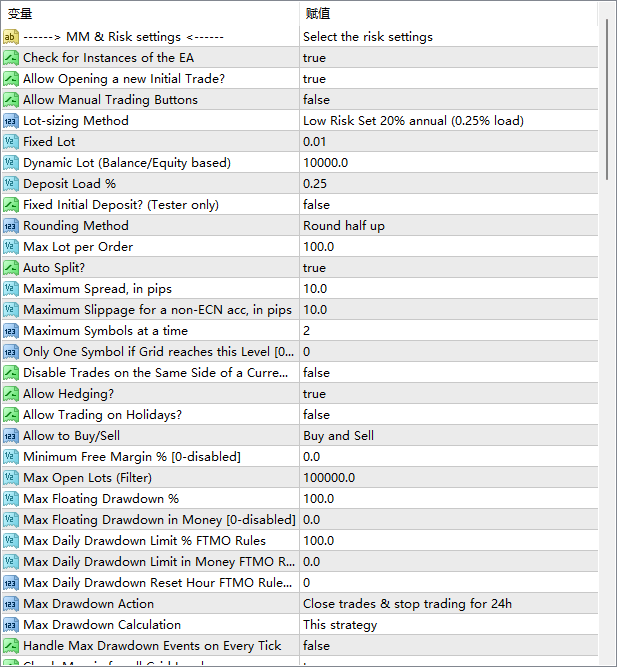
Task: Click the string icon beside MM & Risk settings
Action: [11, 37]
